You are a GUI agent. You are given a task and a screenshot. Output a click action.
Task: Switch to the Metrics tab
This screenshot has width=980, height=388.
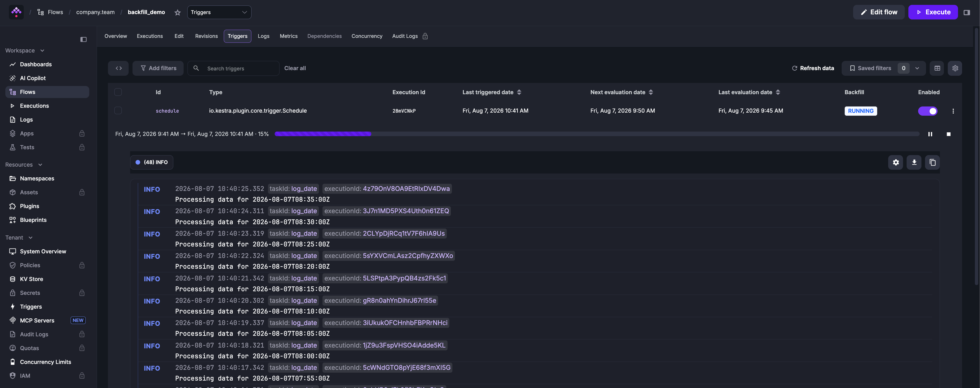tap(289, 36)
